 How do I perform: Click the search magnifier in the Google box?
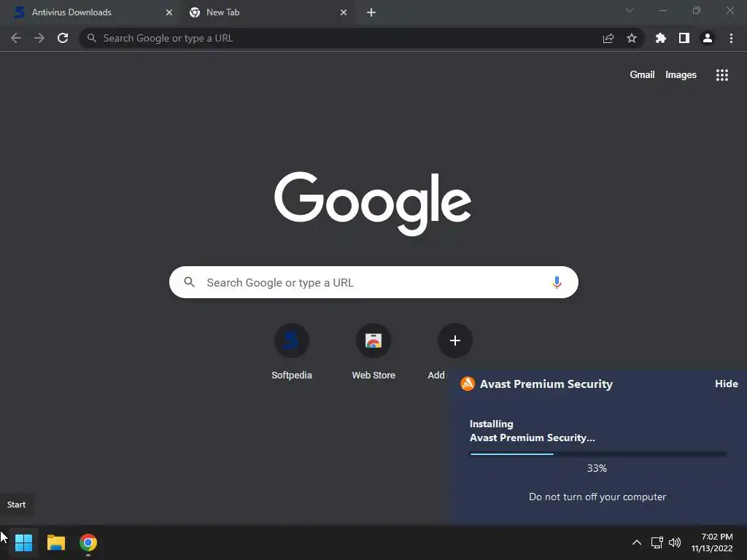pyautogui.click(x=190, y=282)
